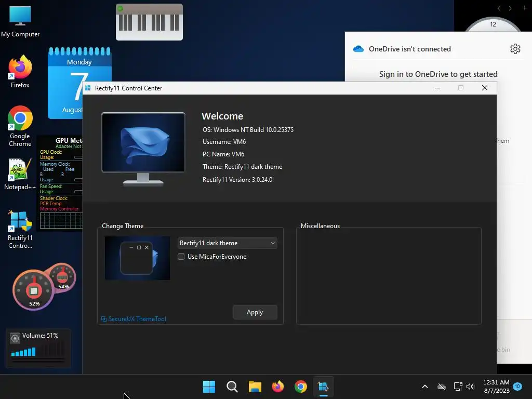This screenshot has height=399, width=532.
Task: Open Firefox desktop shortcut
Action: pos(20,72)
